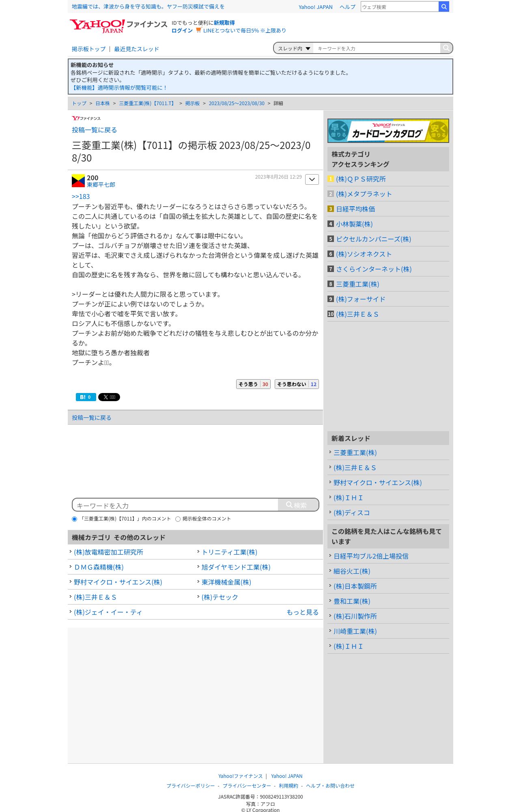
Task: Open 新着スレッド item 野村マイクロ・サイエンス(株)
Action: pos(377,483)
